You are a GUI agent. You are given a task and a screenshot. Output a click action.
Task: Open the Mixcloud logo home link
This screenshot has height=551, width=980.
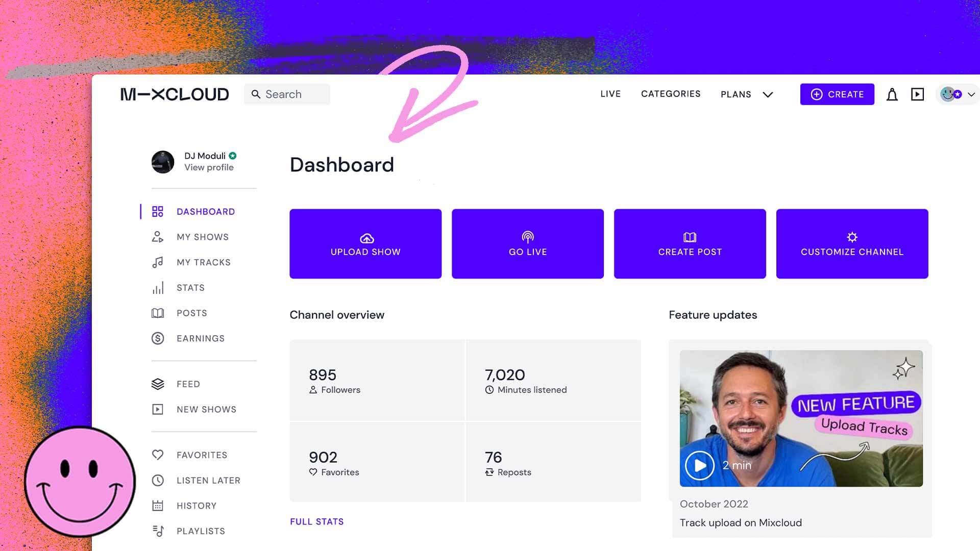point(175,94)
